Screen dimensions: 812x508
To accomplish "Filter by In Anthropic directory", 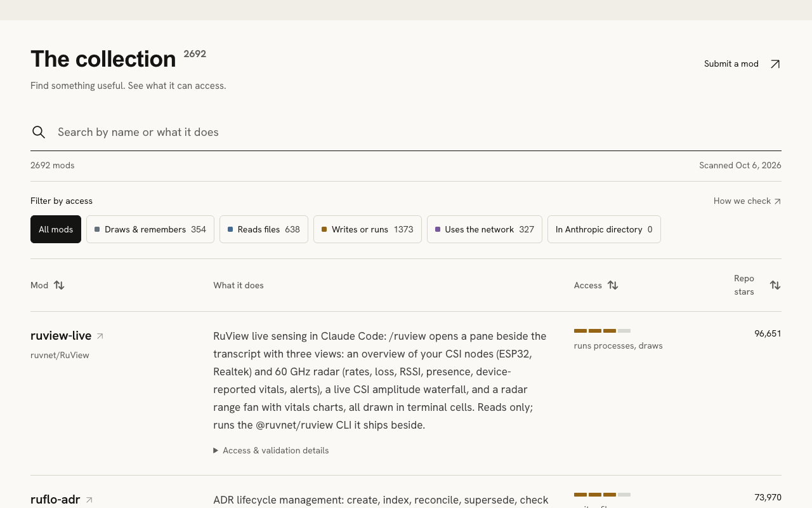I will coord(604,229).
